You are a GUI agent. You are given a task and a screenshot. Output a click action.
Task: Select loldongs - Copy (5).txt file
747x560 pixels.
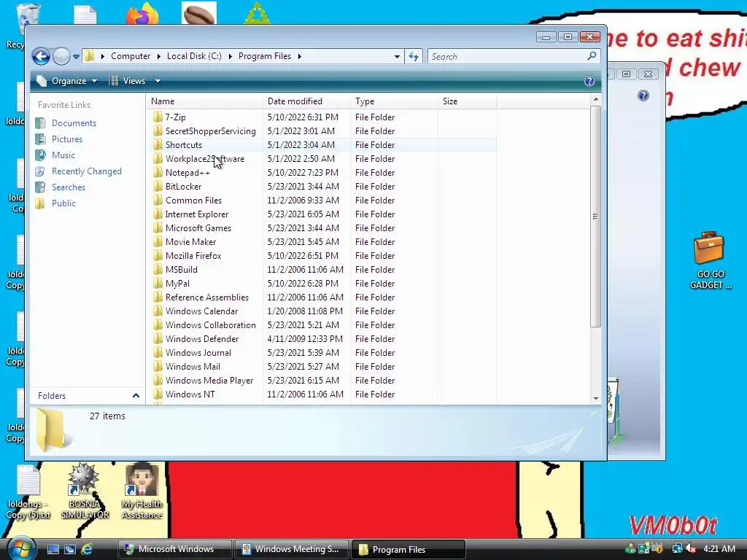[28, 493]
